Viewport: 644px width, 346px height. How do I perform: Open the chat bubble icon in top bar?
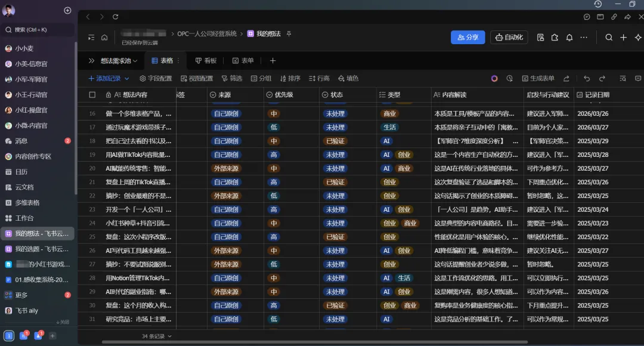(x=587, y=17)
